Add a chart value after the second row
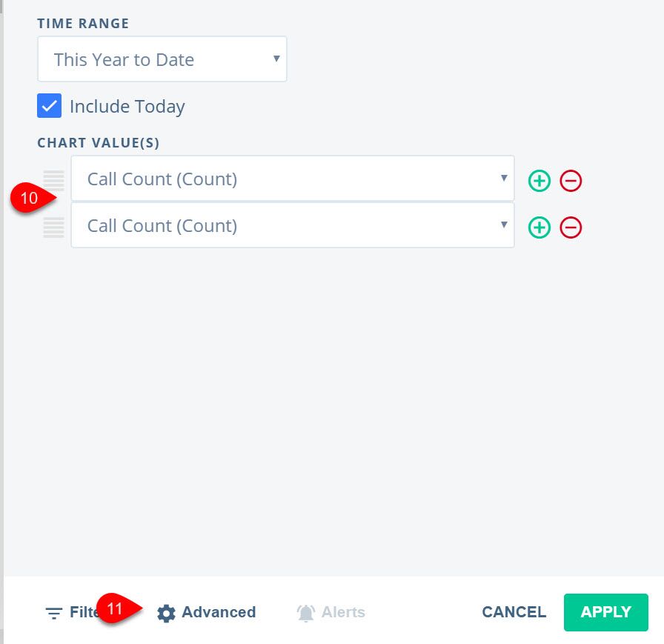Image resolution: width=664 pixels, height=644 pixels. 539,228
